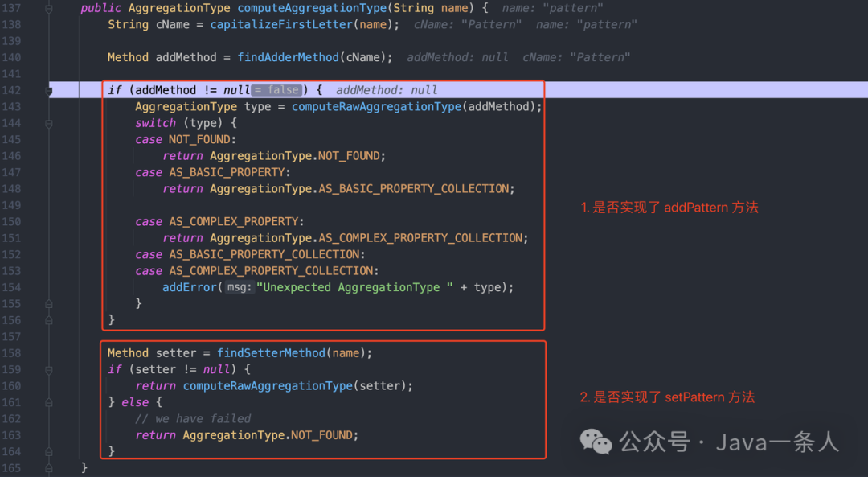Image resolution: width=868 pixels, height=477 pixels.
Task: Click the 'String name' parameter on line 137
Action: (x=430, y=8)
